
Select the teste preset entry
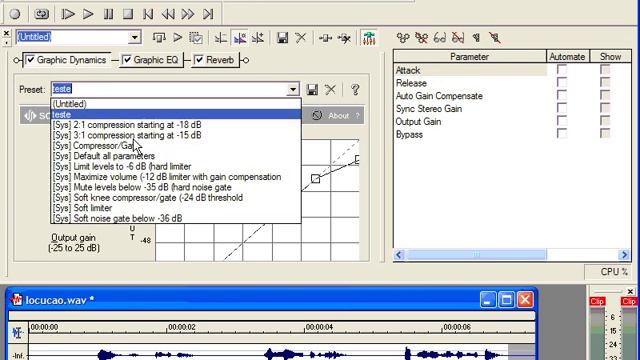click(x=176, y=114)
